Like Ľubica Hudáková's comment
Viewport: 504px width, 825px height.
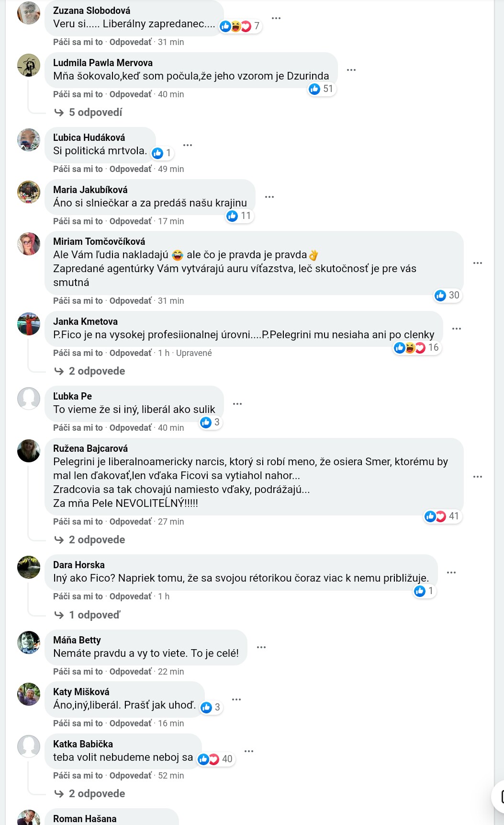tap(78, 169)
